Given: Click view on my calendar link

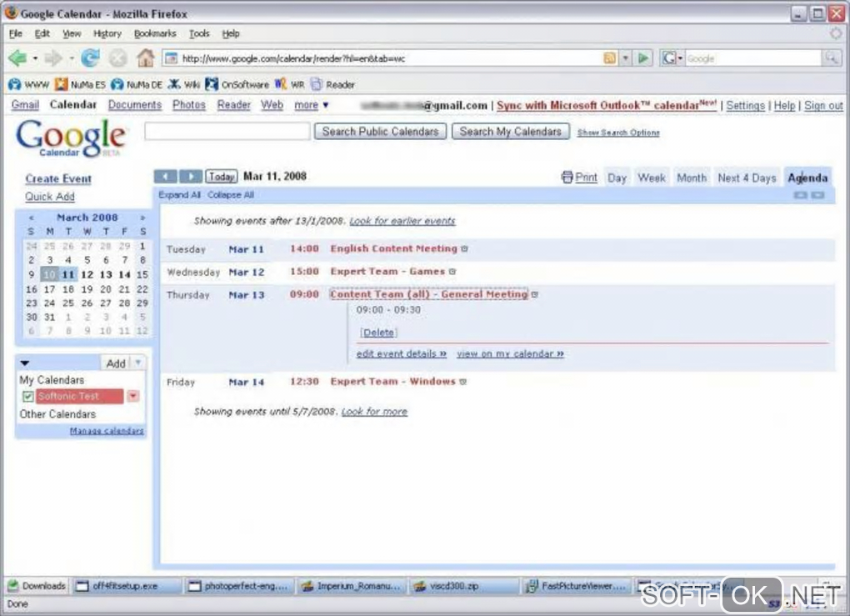Looking at the screenshot, I should 510,353.
